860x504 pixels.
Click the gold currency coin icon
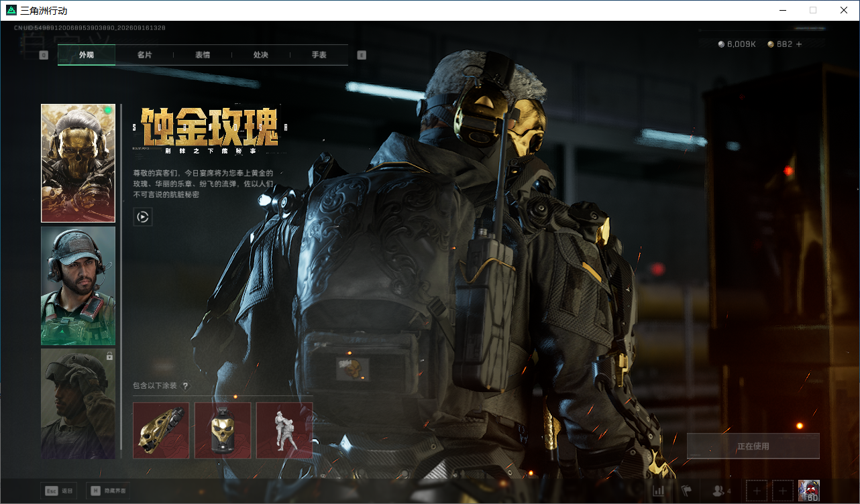[x=771, y=44]
